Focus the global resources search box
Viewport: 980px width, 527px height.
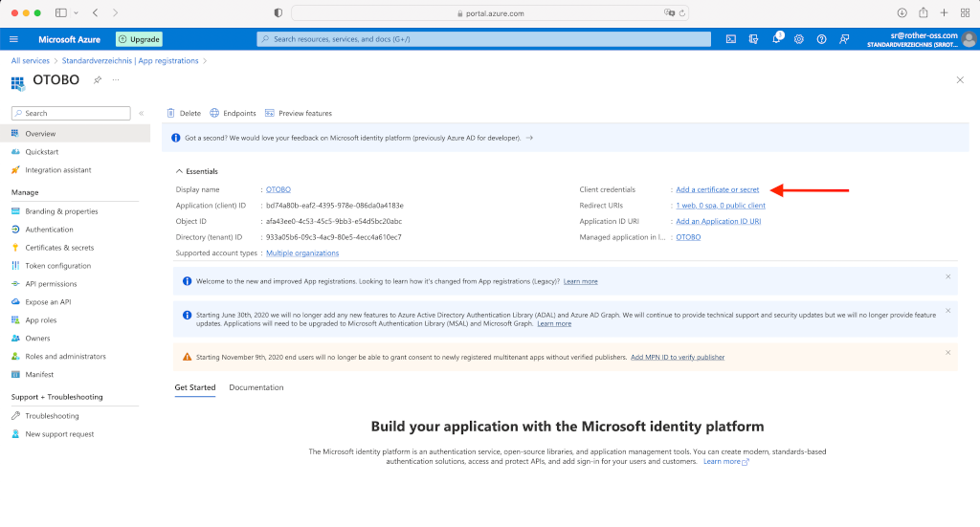pyautogui.click(x=483, y=38)
